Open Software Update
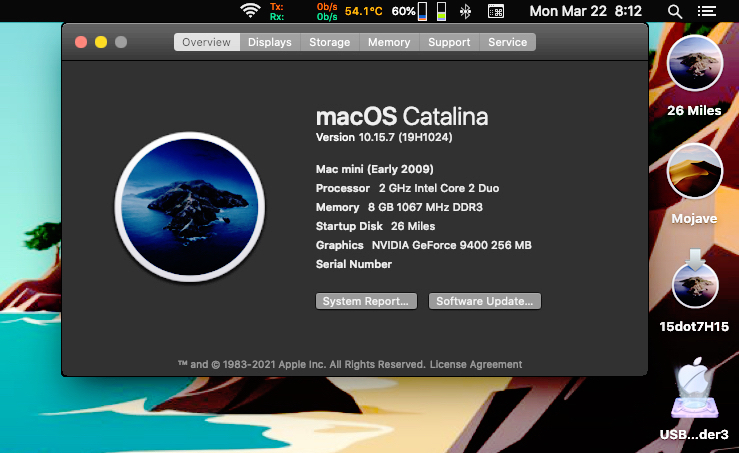Viewport: 739px width, 453px height. tap(484, 301)
